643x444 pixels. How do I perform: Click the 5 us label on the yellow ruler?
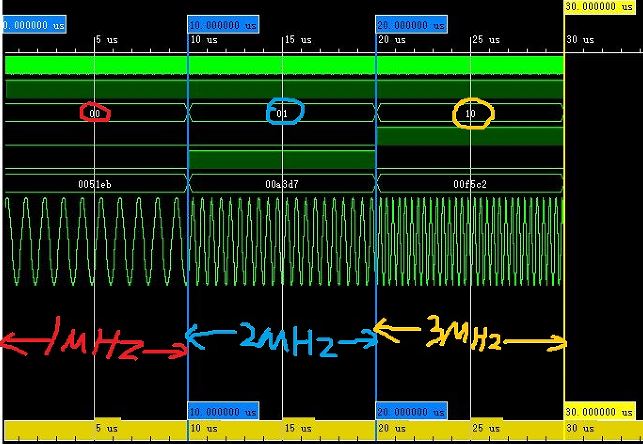point(107,428)
